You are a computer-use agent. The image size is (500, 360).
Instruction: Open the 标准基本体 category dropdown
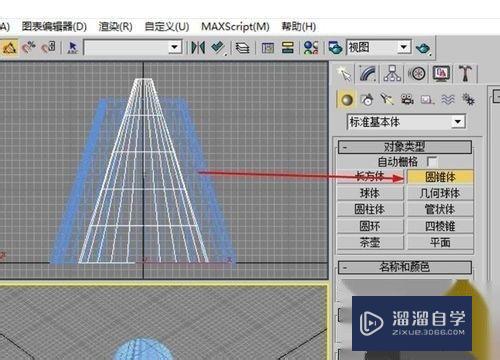point(458,122)
